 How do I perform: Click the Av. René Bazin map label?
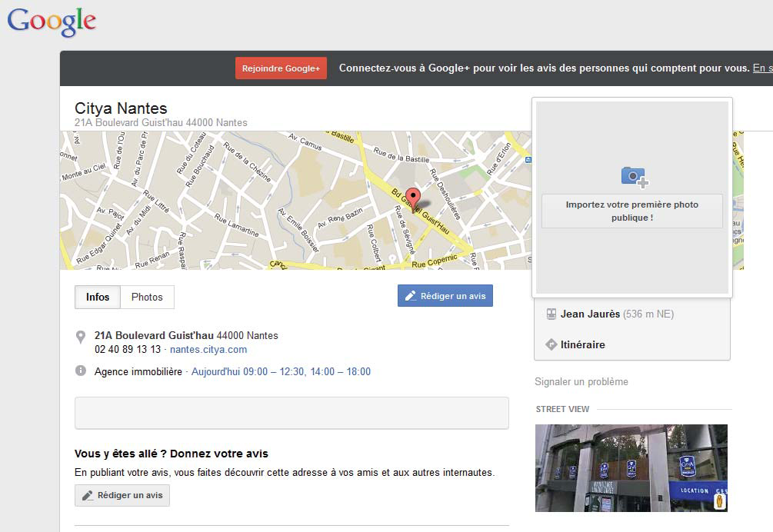coord(340,218)
